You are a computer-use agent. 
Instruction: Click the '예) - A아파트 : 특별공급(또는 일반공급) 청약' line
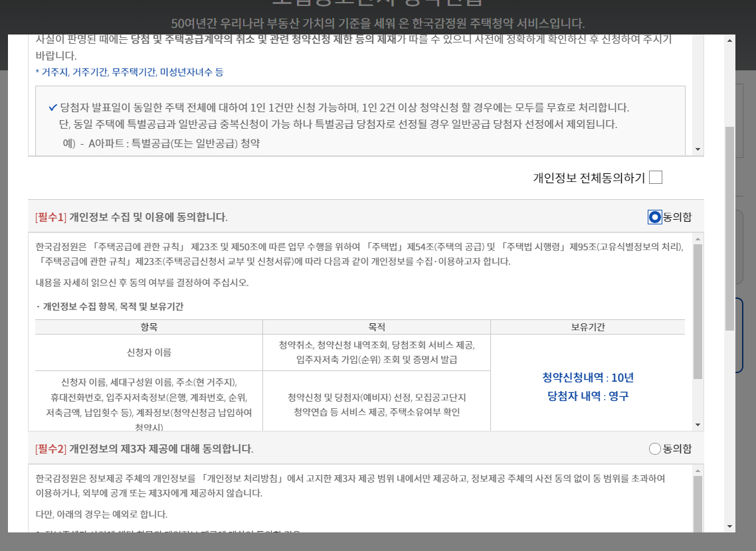[161, 143]
